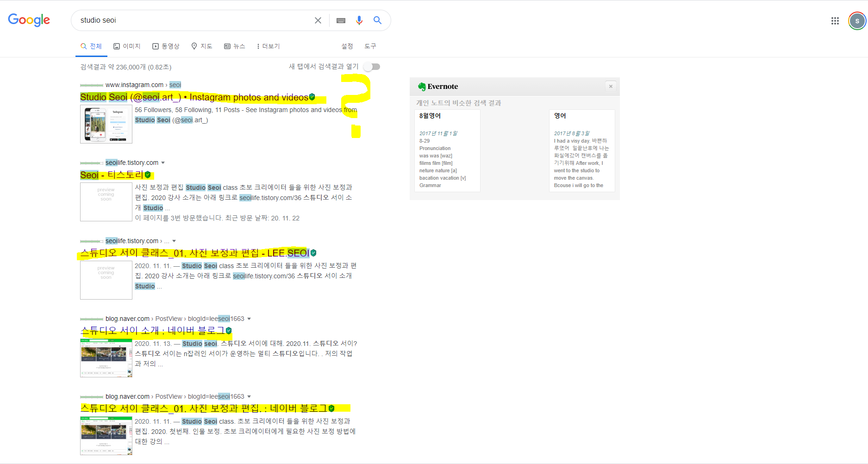The image size is (868, 464).
Task: Open Studio Seoi Instagram result link
Action: pyautogui.click(x=194, y=97)
